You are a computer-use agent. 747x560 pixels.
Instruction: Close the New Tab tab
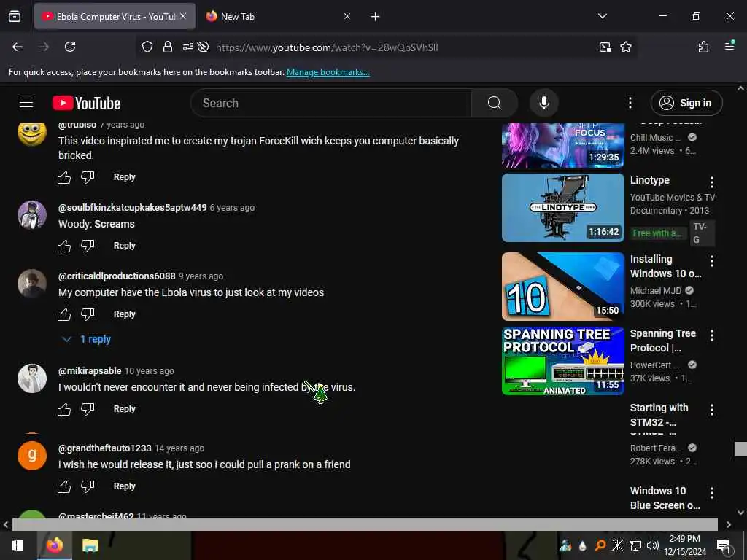[x=347, y=16]
